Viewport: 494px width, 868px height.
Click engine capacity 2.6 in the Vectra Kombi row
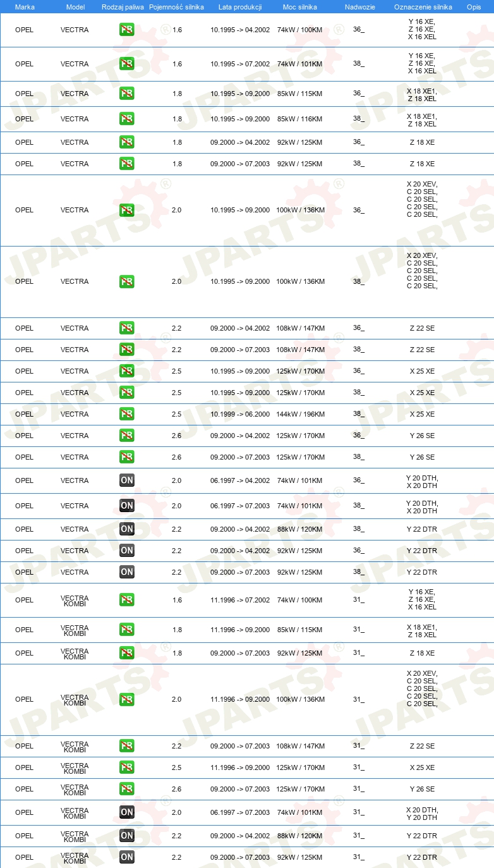[176, 789]
